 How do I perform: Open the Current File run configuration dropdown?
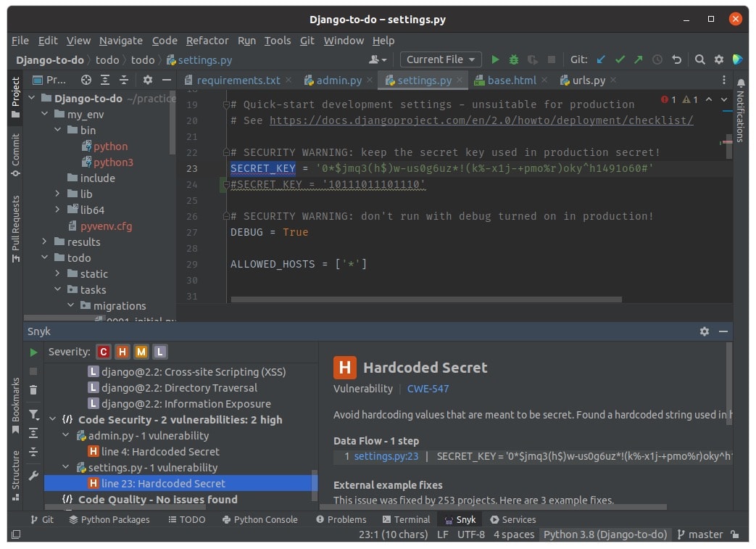coord(441,59)
